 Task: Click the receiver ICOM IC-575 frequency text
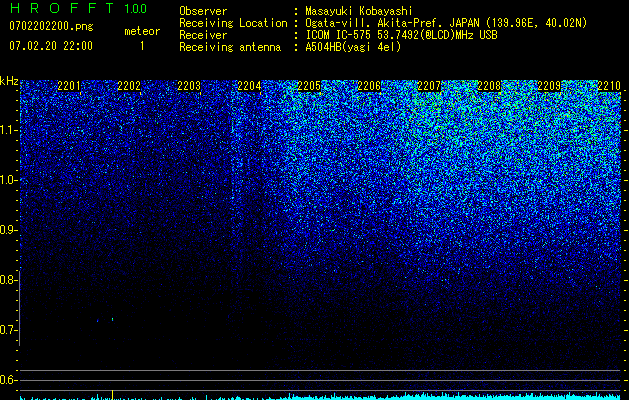click(401, 35)
